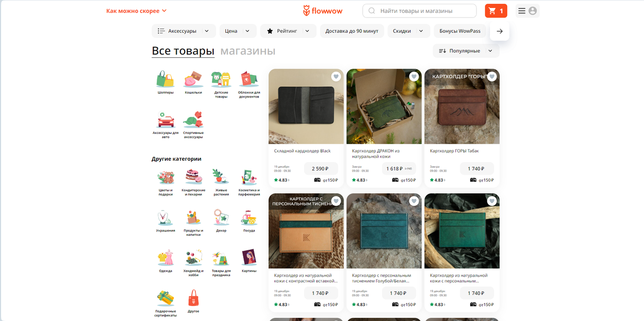Toggle the Бонусы WowPass filter
Image resolution: width=644 pixels, height=321 pixels.
460,31
